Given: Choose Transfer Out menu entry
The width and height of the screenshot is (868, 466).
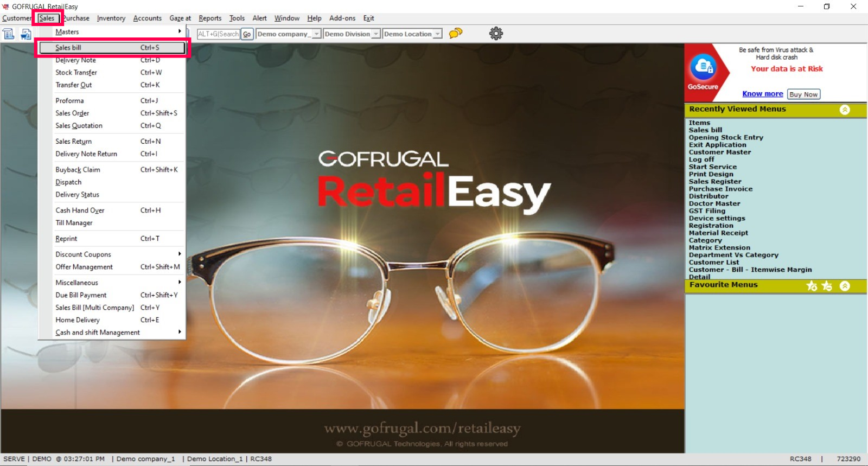Looking at the screenshot, I should [112, 85].
